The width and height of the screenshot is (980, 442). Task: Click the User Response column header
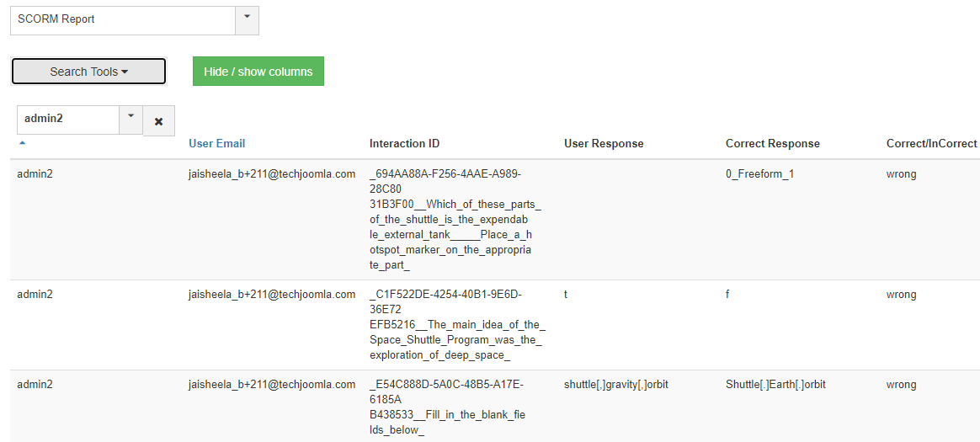click(604, 143)
